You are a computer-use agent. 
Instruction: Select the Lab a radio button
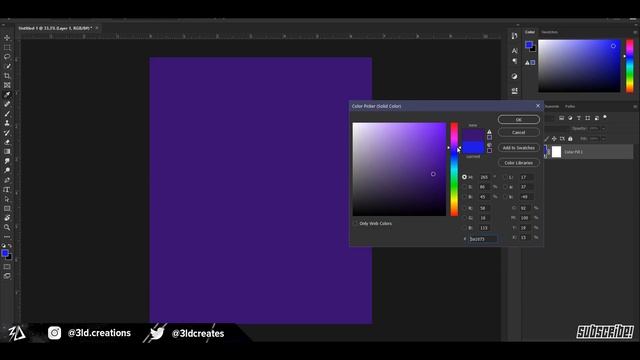505,187
